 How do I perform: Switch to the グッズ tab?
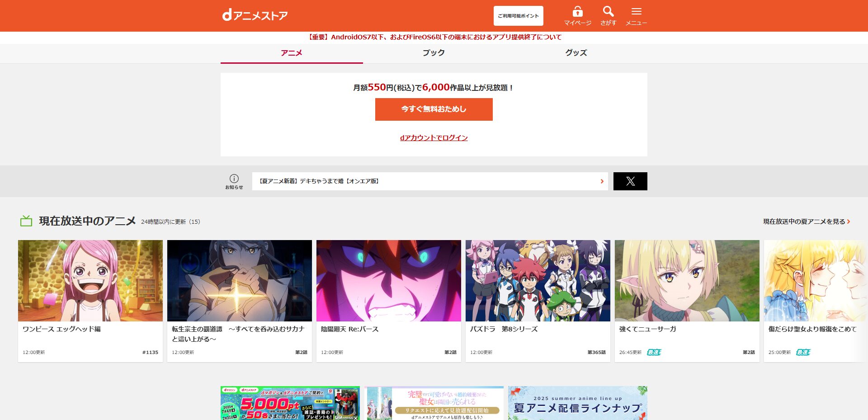(x=576, y=53)
